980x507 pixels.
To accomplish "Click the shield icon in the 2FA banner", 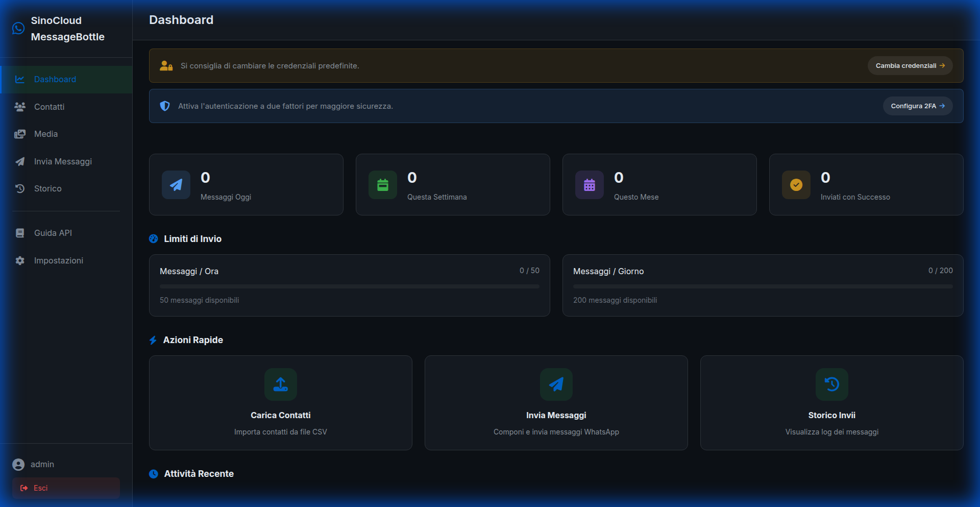I will tap(164, 106).
